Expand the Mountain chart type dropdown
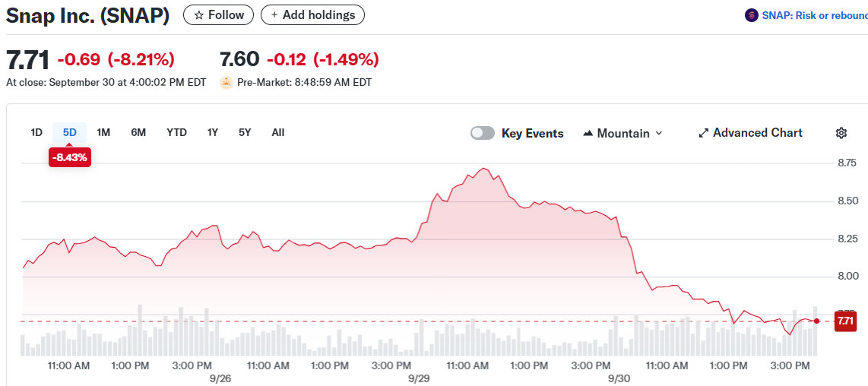Image resolution: width=868 pixels, height=386 pixels. (658, 133)
